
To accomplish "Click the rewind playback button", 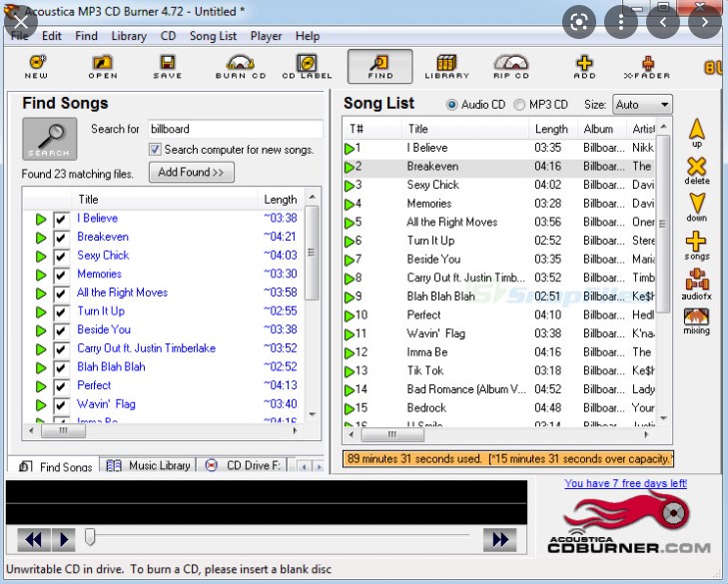I will pyautogui.click(x=34, y=539).
